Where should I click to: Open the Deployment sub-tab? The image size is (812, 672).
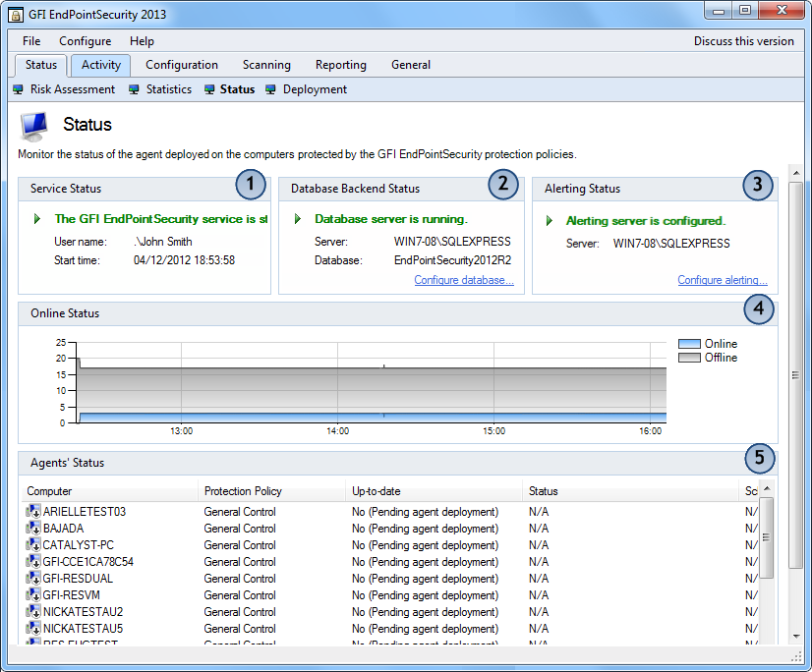coord(315,89)
